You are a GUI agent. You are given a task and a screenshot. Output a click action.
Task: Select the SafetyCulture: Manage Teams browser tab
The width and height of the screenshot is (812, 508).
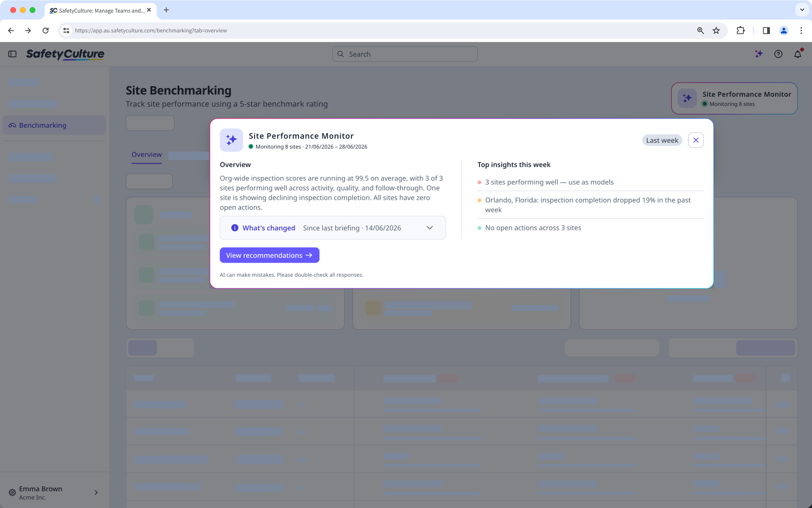coord(100,10)
